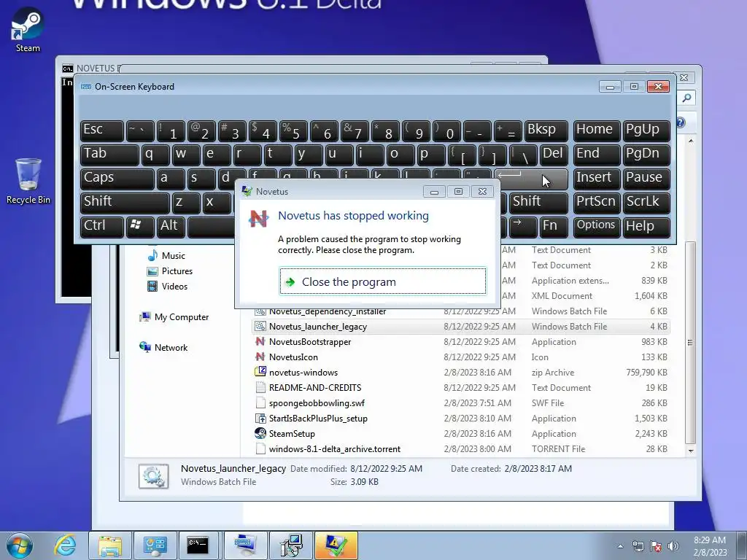This screenshot has width=747, height=560.
Task: Click the Esc key on keyboard
Action: [102, 130]
